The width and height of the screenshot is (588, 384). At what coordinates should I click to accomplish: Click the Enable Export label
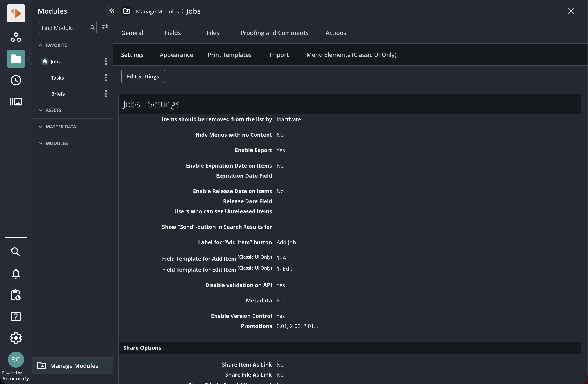pos(253,150)
